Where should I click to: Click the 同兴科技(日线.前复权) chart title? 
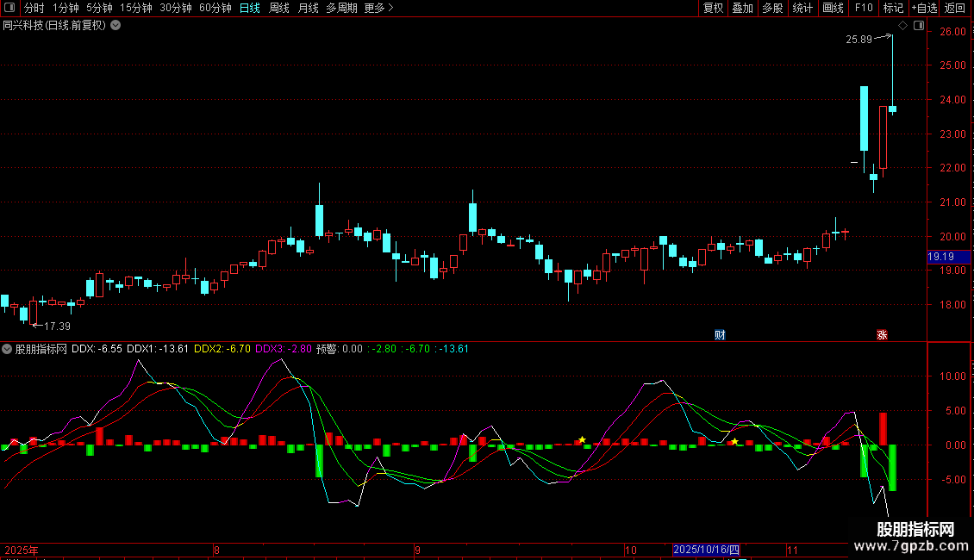[54, 26]
